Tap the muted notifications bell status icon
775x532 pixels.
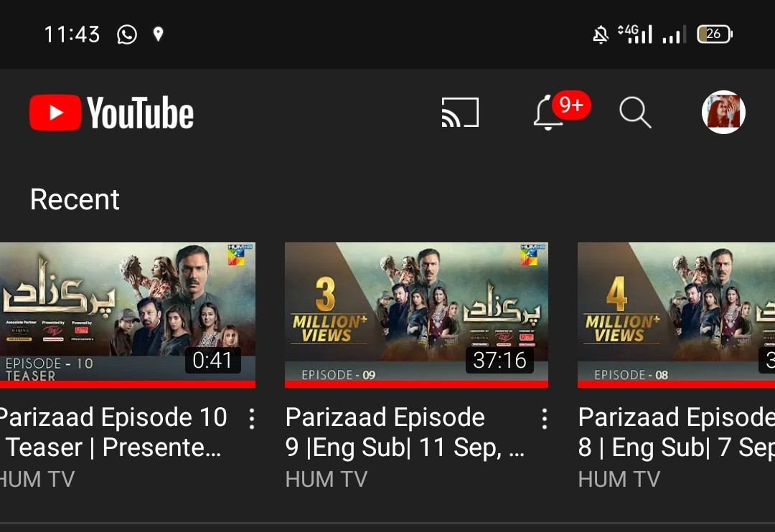[x=601, y=34]
